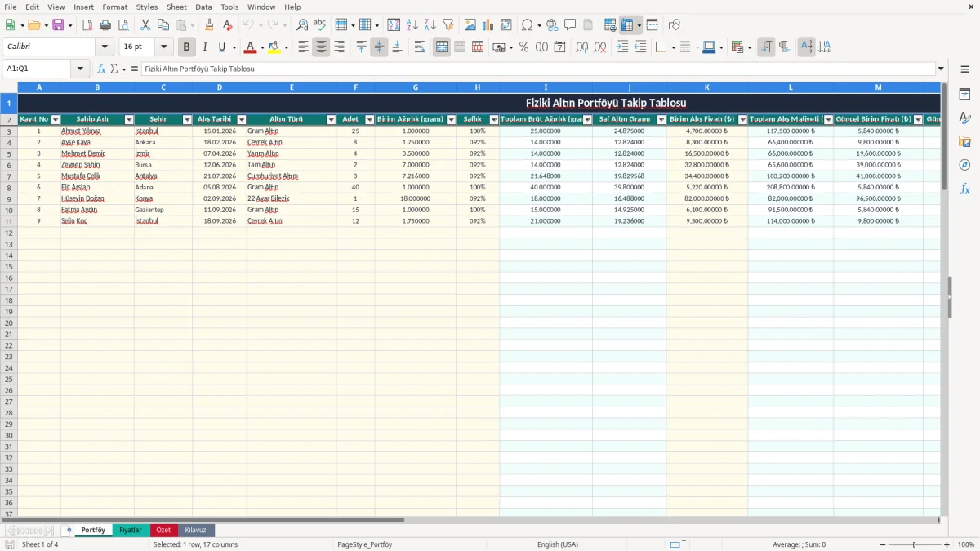
Task: Insert a chart
Action: (x=488, y=25)
